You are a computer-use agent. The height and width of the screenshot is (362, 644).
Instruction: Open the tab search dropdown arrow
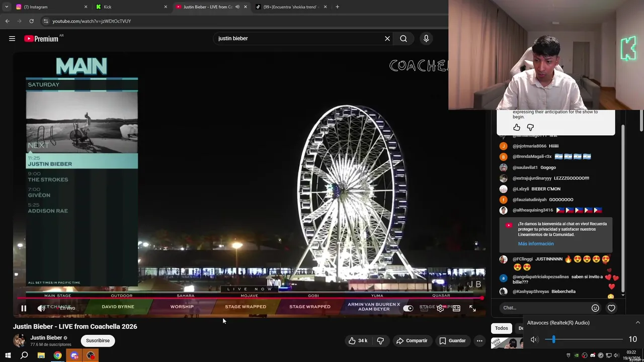click(6, 7)
